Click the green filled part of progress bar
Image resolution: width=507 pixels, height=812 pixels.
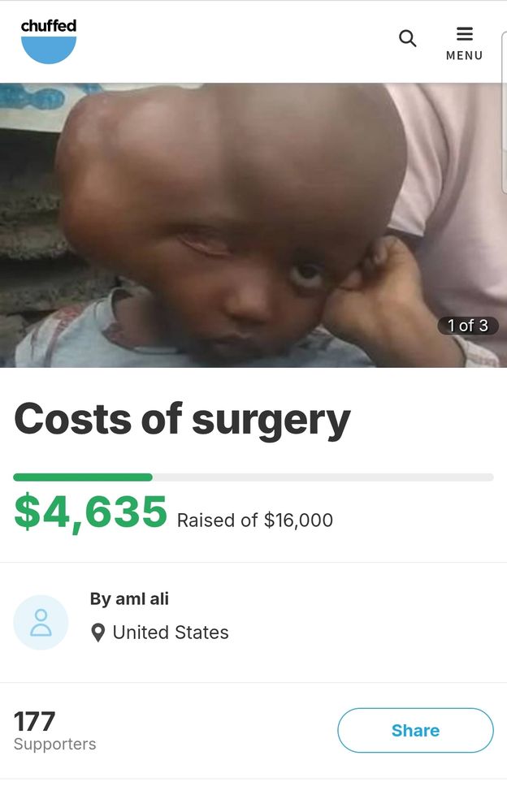point(83,477)
